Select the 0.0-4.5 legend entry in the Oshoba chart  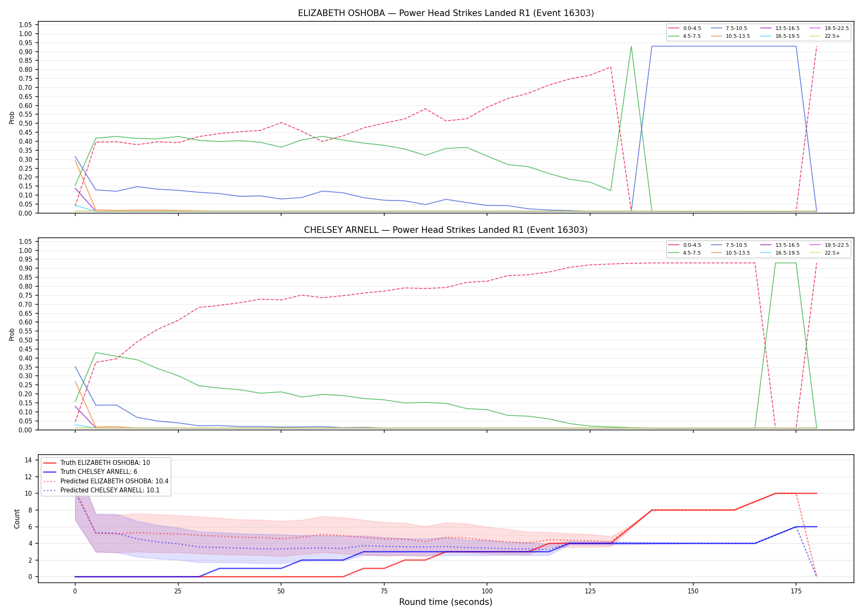pos(685,28)
